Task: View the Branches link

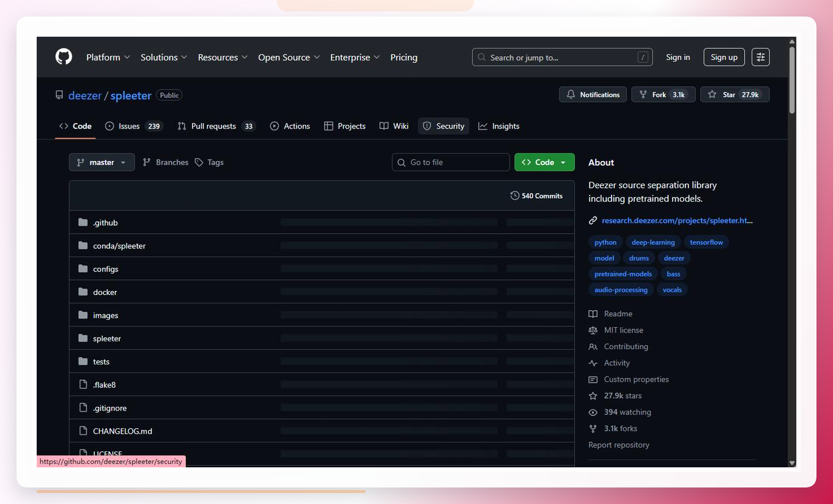Action: point(166,162)
